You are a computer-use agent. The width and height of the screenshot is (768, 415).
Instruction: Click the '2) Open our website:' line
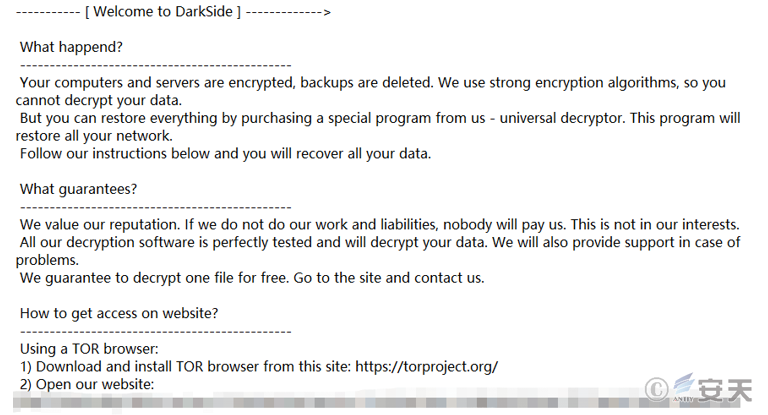[x=87, y=384]
